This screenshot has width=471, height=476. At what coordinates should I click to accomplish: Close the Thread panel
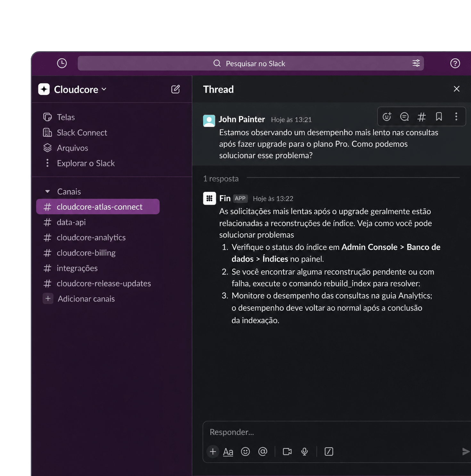pos(457,89)
